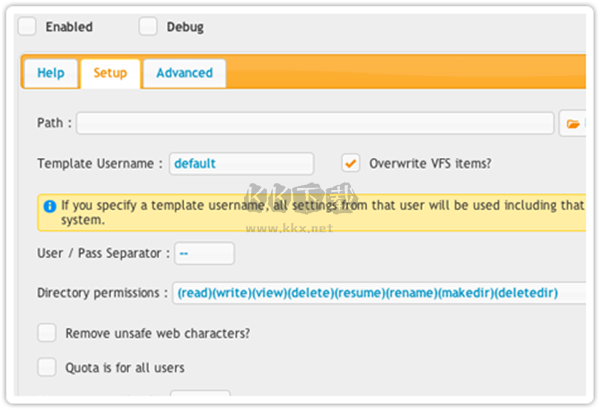This screenshot has height=410, width=600.
Task: Click the 'Template Username :' label
Action: tap(99, 163)
